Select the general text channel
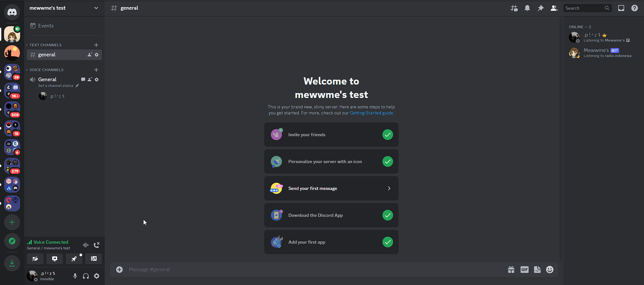The height and width of the screenshot is (285, 644). click(47, 55)
